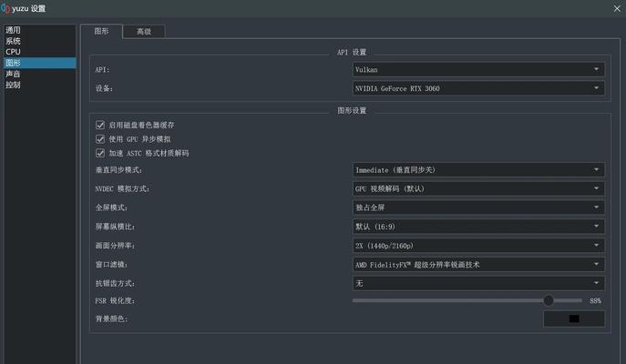Open the 画面分辨率 dropdown

pos(478,245)
